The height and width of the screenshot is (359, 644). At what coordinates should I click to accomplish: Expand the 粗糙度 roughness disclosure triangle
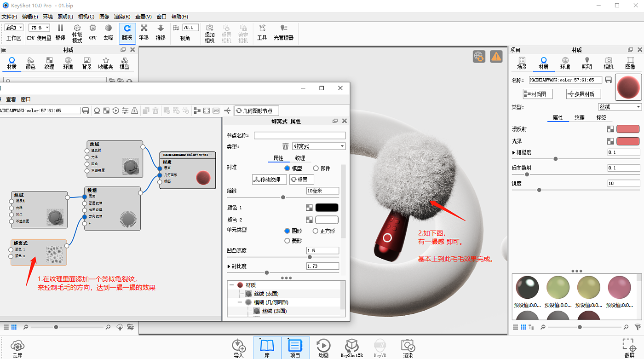514,152
